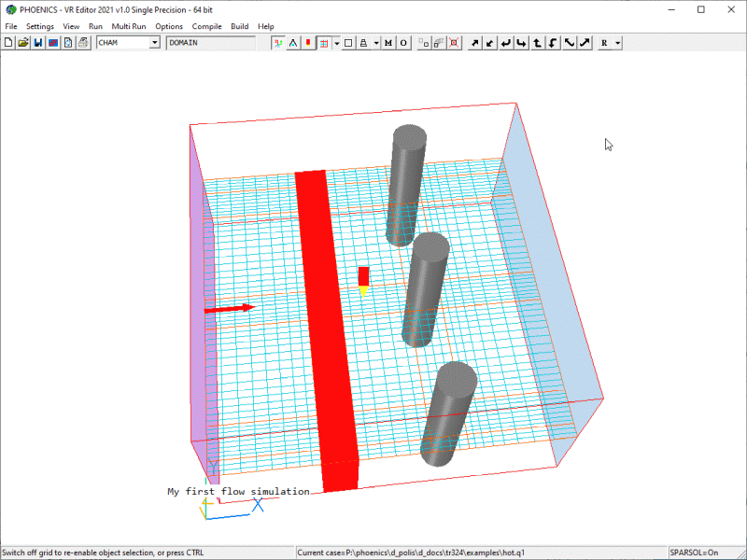This screenshot has width=747, height=560.
Task: Click the red vertical plate object
Action: (x=326, y=327)
